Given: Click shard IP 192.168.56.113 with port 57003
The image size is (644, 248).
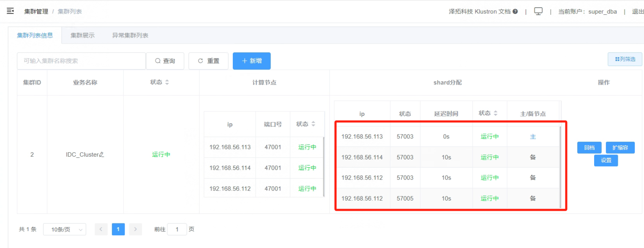Looking at the screenshot, I should point(362,137).
